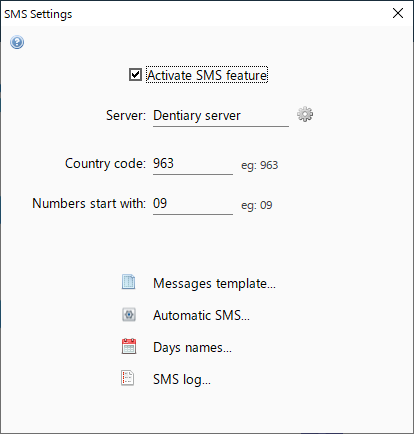
Task: Select the Dentiary server field
Action: [x=221, y=116]
